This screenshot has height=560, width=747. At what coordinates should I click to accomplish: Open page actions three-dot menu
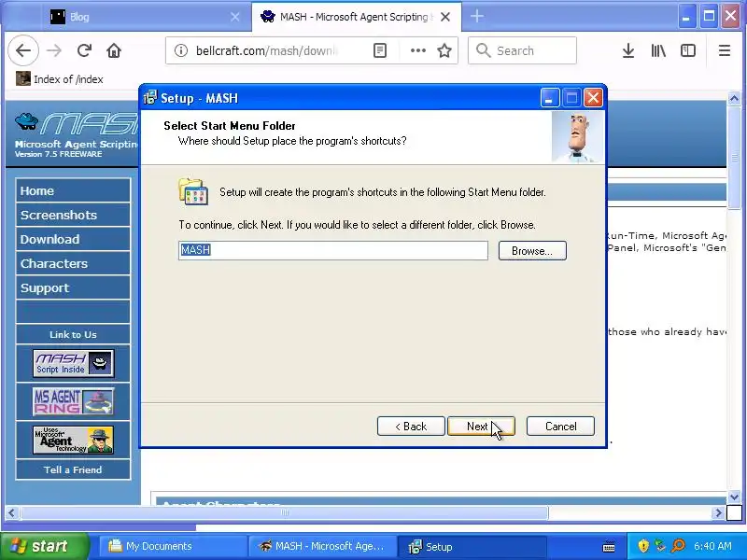[417, 50]
